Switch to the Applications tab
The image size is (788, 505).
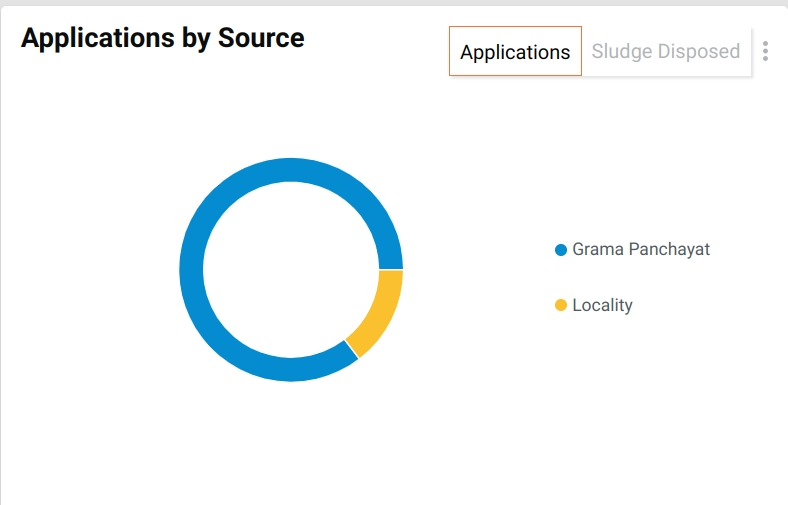(x=515, y=52)
